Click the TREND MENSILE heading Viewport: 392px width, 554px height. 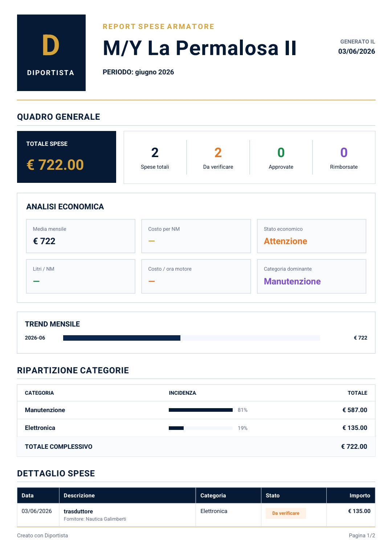52,324
